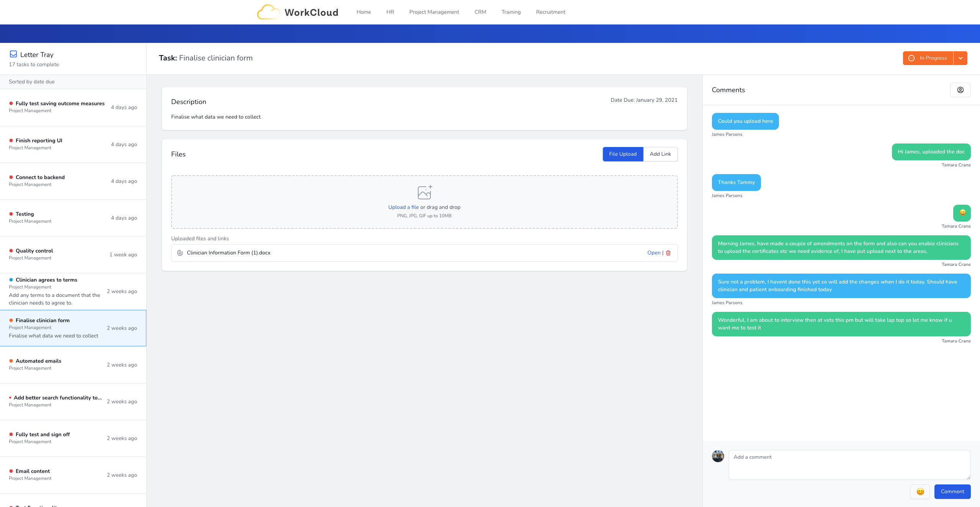Click the Letter Tray inbox icon
This screenshot has width=980, height=507.
(14, 54)
